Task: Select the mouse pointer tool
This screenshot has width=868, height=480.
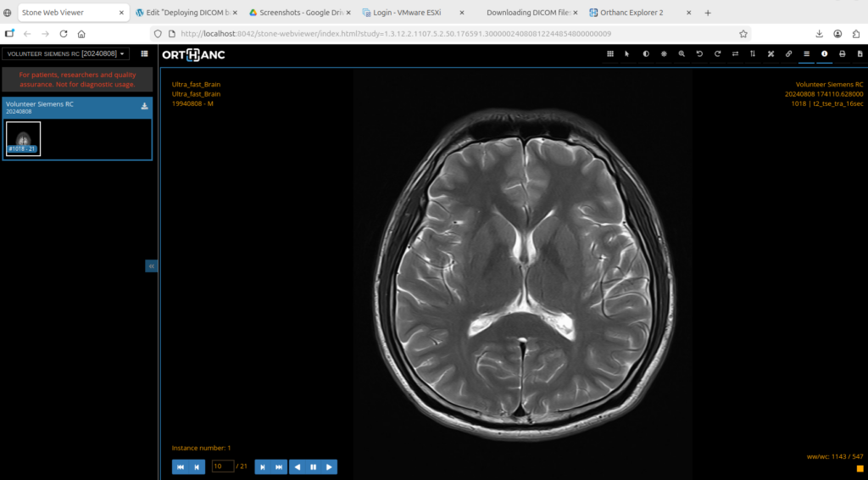Action: (627, 53)
